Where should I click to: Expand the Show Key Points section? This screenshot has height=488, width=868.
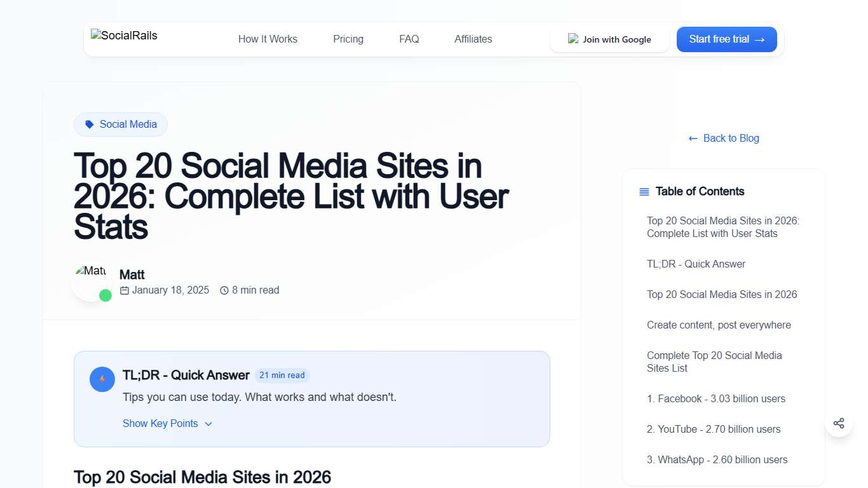point(167,423)
